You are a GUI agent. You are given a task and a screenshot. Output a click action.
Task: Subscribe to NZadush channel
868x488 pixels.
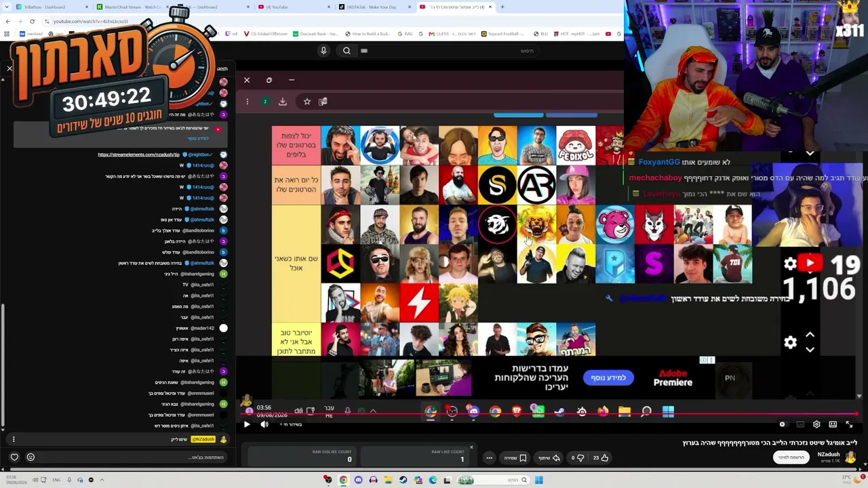(791, 457)
